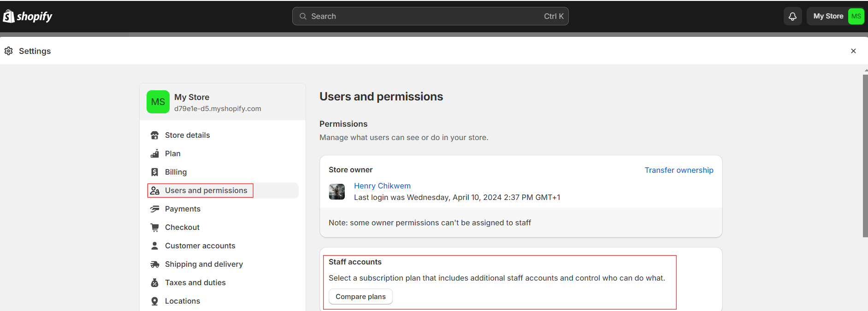Click the Shopify logo in header

click(x=28, y=16)
